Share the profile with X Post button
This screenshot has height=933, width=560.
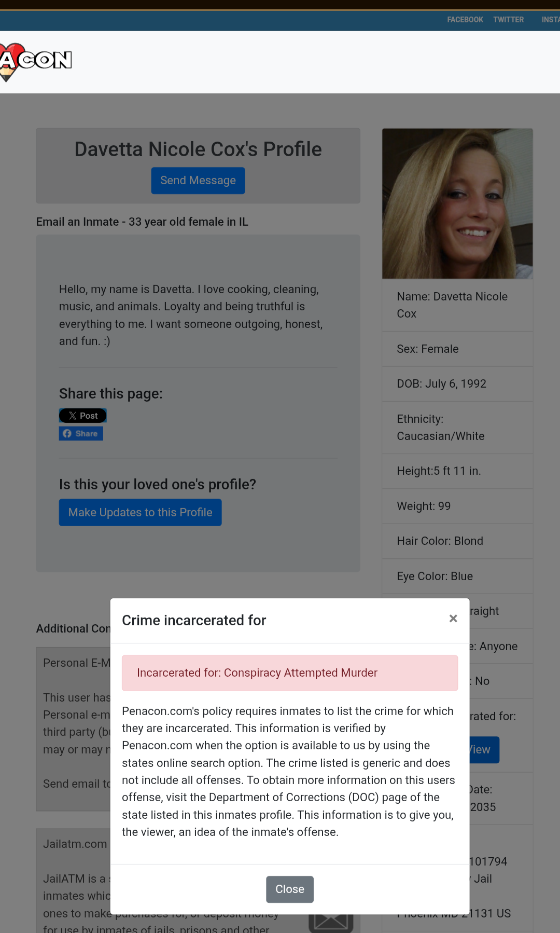(83, 416)
